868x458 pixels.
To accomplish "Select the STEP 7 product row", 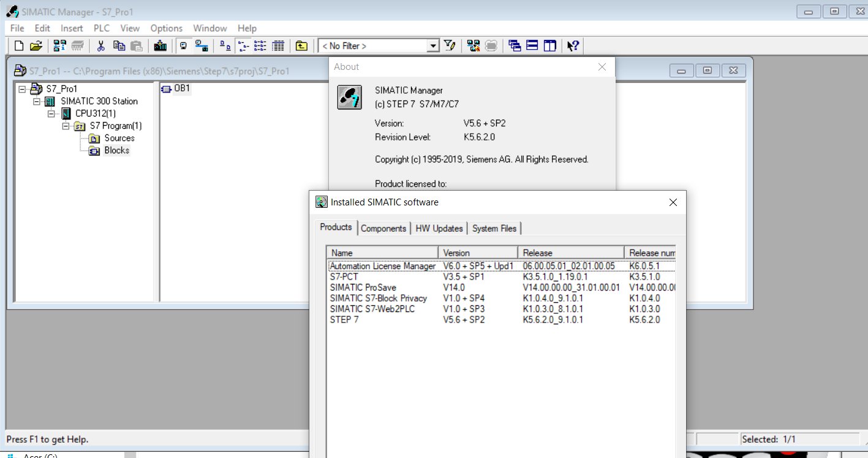I will point(502,319).
